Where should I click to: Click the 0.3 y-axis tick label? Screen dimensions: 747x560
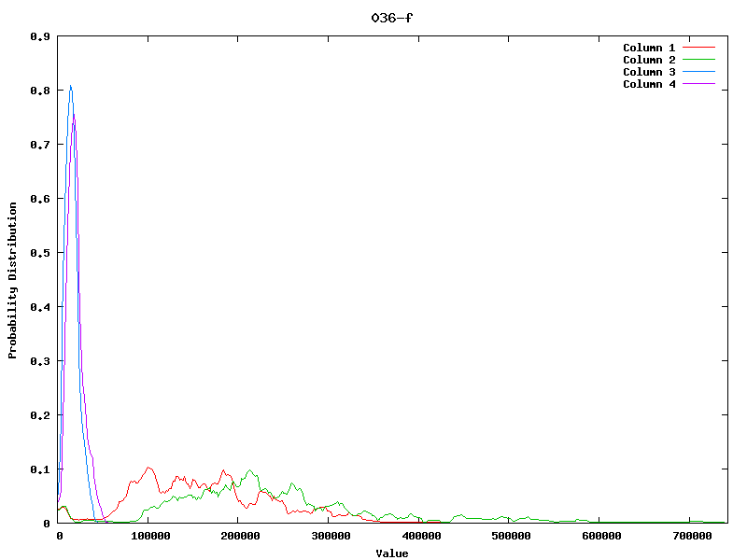pos(40,361)
